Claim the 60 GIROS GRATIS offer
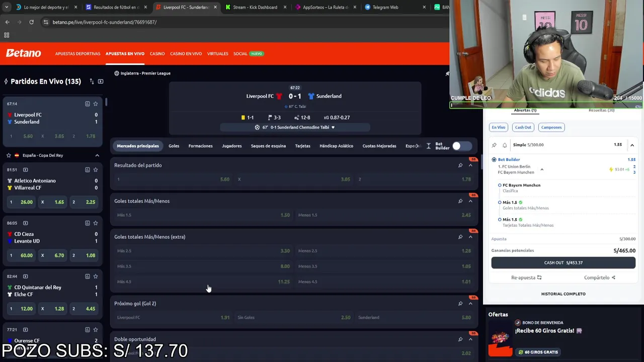The image size is (644, 362). pos(538,352)
